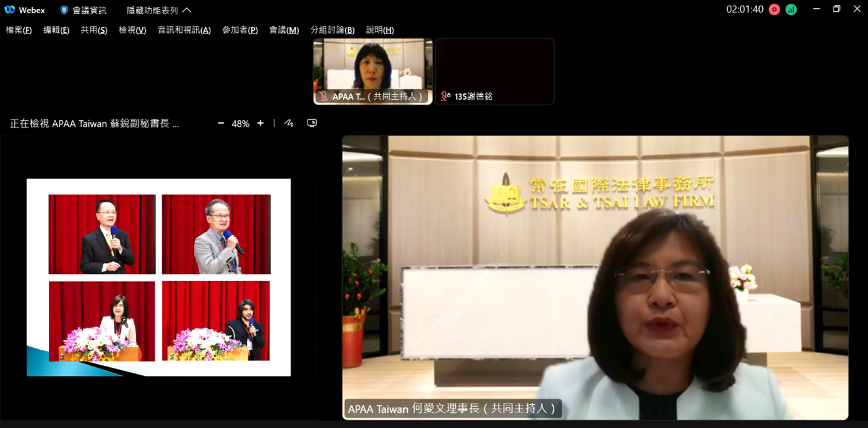Viewport: 868px width, 428px height.
Task: Select the APAA T... co-host video thumbnail
Action: point(373,71)
